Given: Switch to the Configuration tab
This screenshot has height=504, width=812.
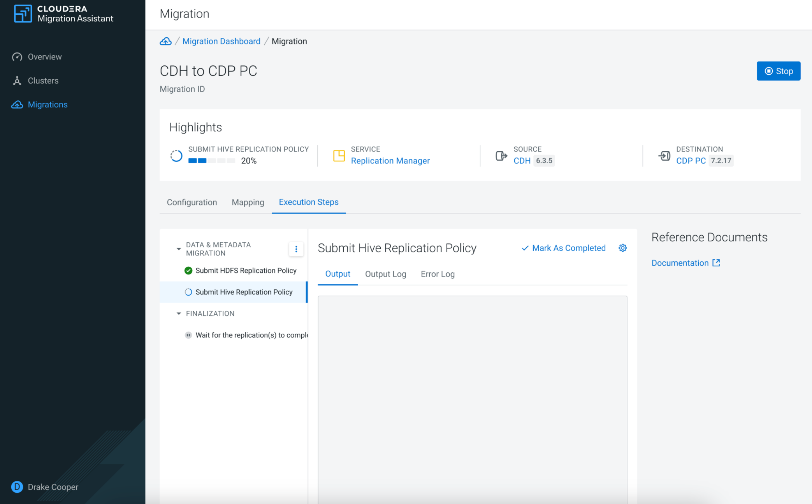Looking at the screenshot, I should pos(192,202).
